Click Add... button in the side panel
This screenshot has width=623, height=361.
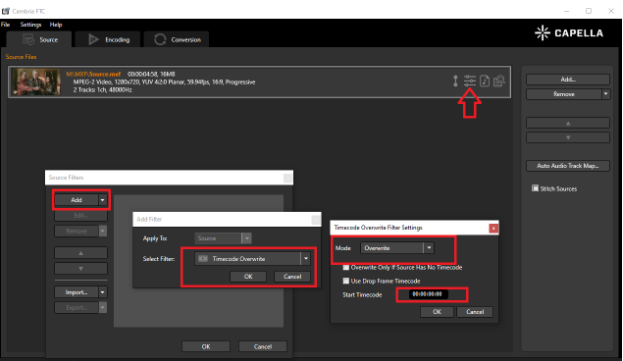(x=568, y=79)
